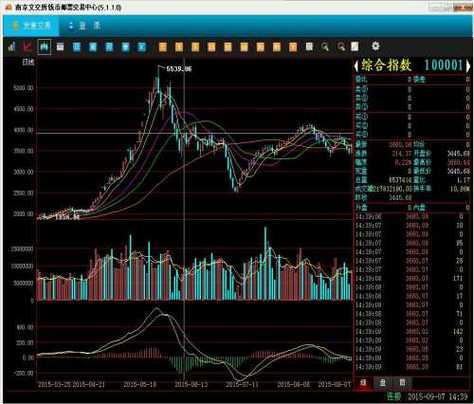Click the bar chart icon at toolbar start
Screen dimensions: 474x404
pos(12,46)
